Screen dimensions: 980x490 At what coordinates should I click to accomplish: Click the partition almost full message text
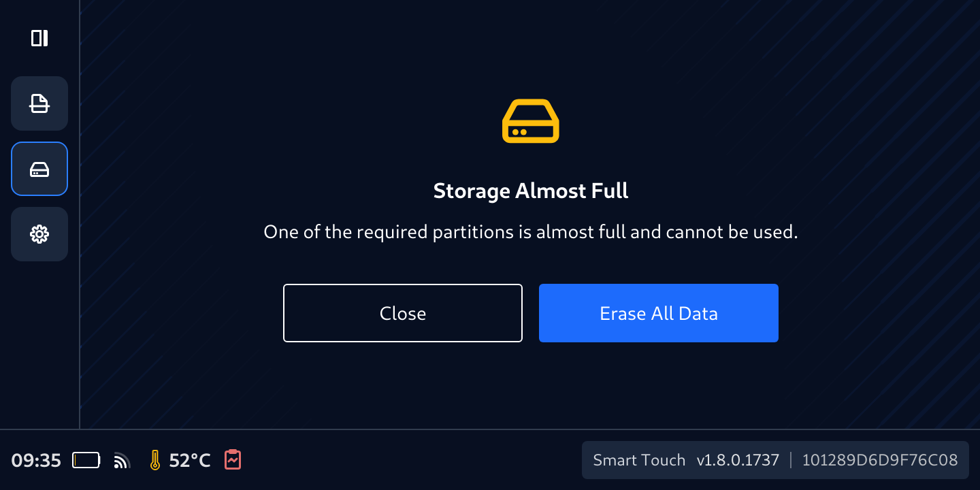pos(531,232)
